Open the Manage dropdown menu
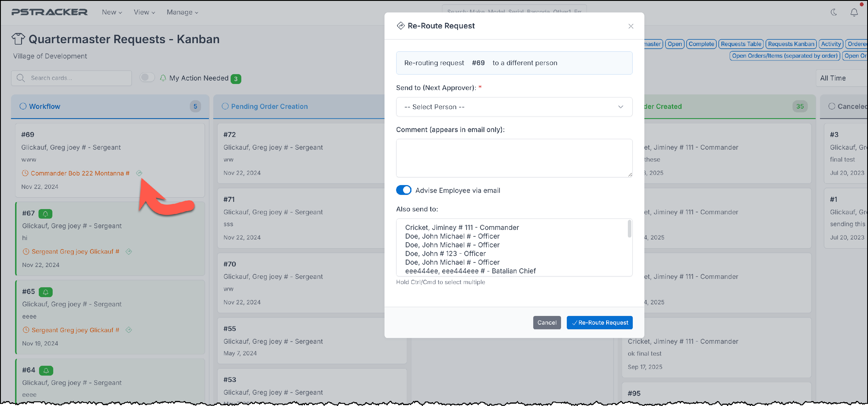The image size is (868, 406). coord(182,12)
